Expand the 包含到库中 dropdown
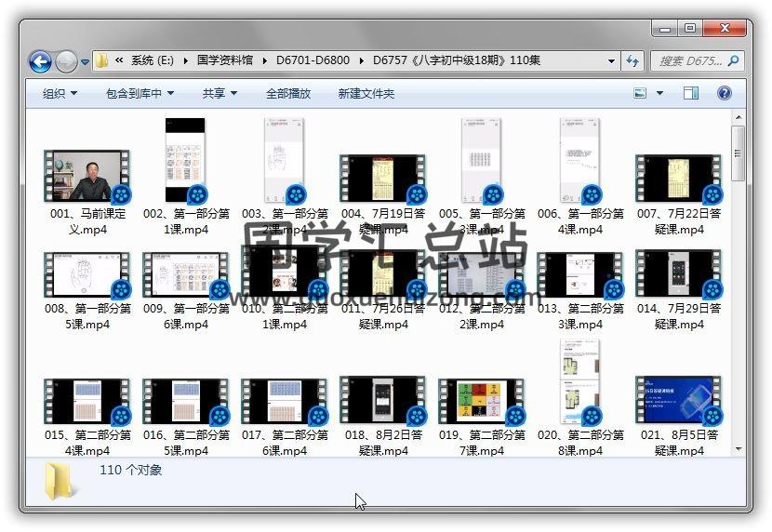 pyautogui.click(x=140, y=93)
